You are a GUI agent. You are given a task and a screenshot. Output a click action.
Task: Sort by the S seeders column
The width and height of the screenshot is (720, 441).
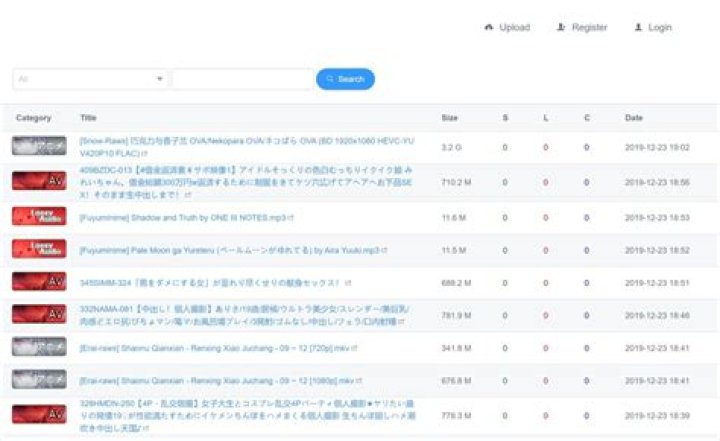point(505,118)
